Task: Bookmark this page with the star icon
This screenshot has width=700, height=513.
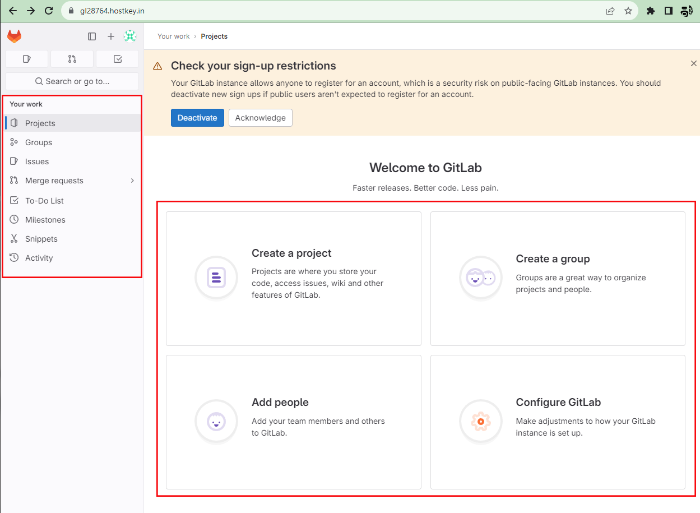Action: [x=628, y=11]
